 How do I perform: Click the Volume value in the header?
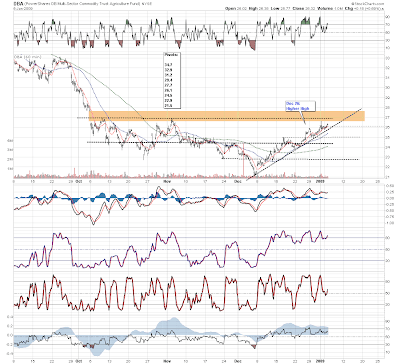click(339, 8)
